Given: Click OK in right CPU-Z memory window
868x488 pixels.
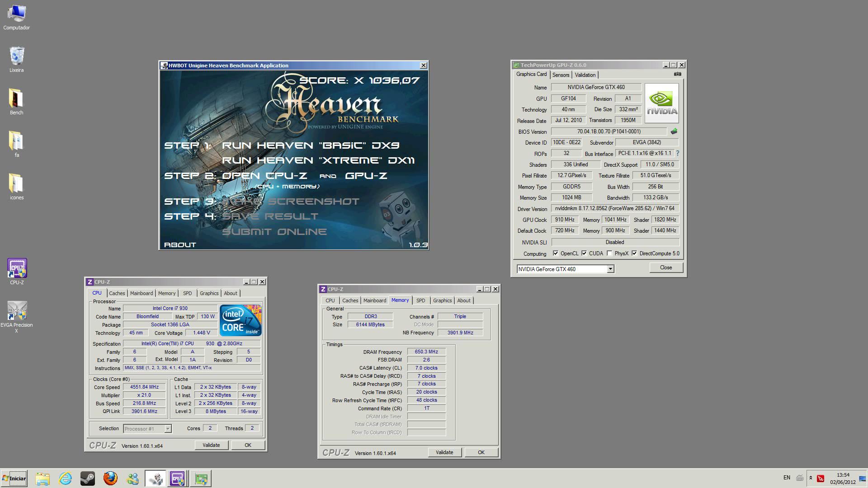Looking at the screenshot, I should [481, 452].
